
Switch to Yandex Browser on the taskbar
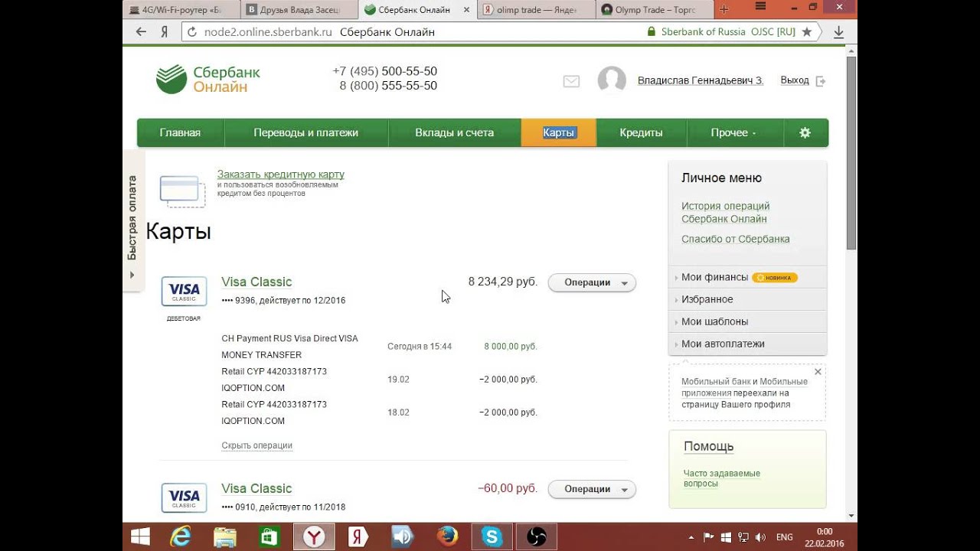314,537
